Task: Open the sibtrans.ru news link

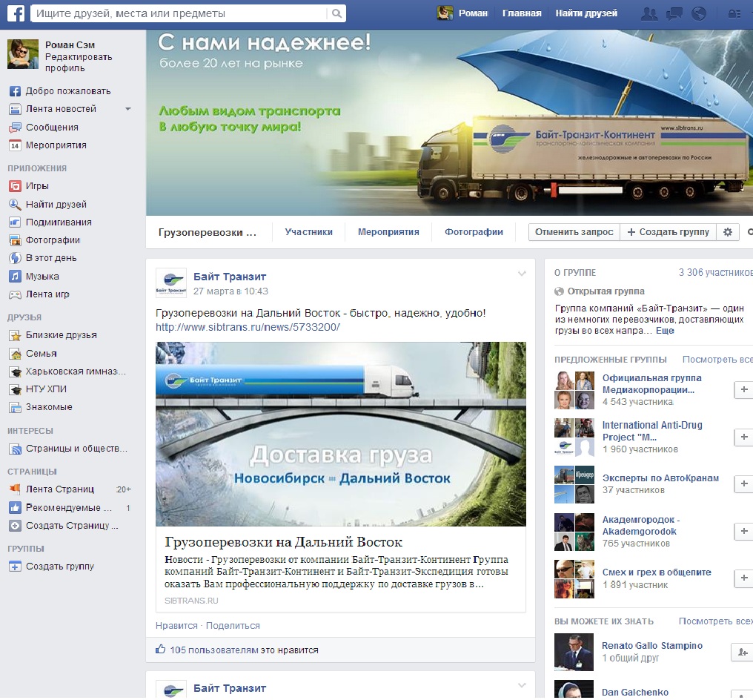Action: pyautogui.click(x=248, y=327)
